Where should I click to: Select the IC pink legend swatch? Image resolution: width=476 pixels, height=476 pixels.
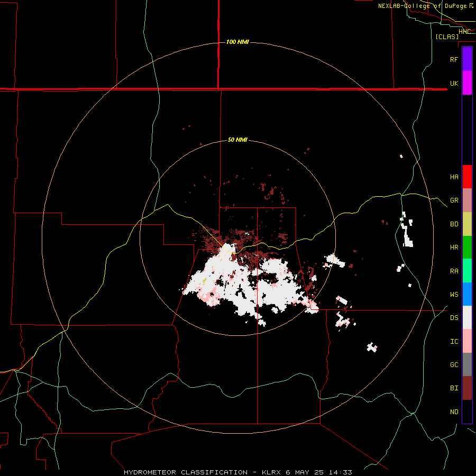pyautogui.click(x=467, y=341)
